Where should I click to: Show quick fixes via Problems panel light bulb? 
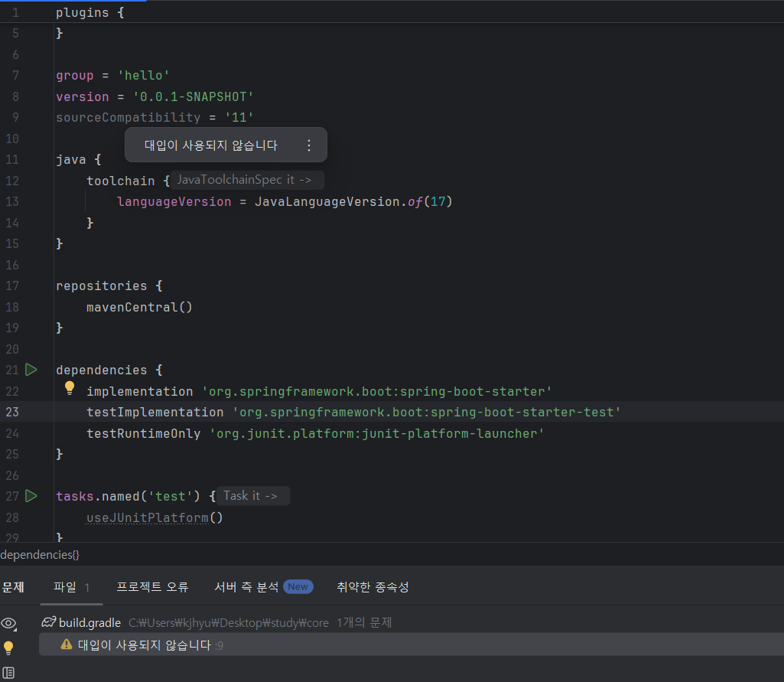point(8,648)
